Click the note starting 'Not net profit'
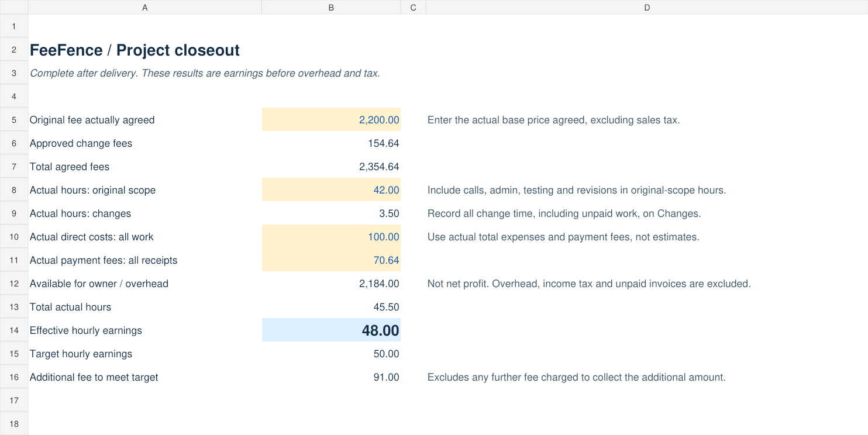 pyautogui.click(x=589, y=284)
